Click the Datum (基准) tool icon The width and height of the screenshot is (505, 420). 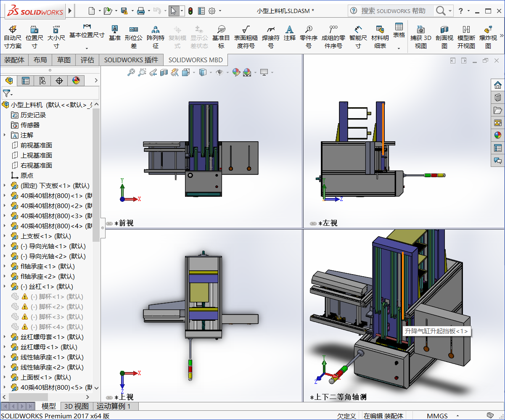pyautogui.click(x=114, y=33)
